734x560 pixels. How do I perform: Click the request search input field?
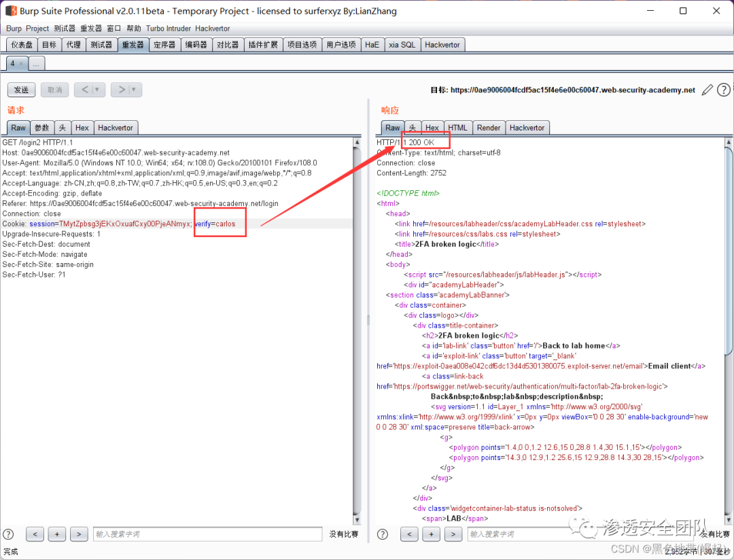click(207, 534)
